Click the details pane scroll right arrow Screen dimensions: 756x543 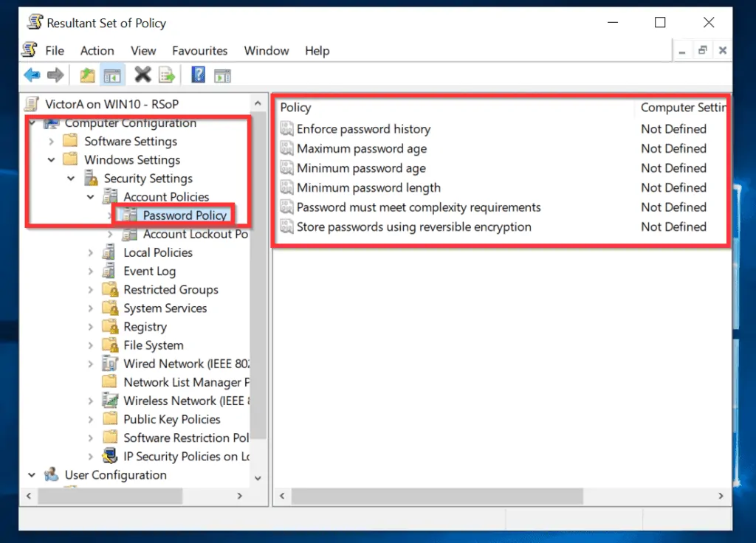click(721, 496)
